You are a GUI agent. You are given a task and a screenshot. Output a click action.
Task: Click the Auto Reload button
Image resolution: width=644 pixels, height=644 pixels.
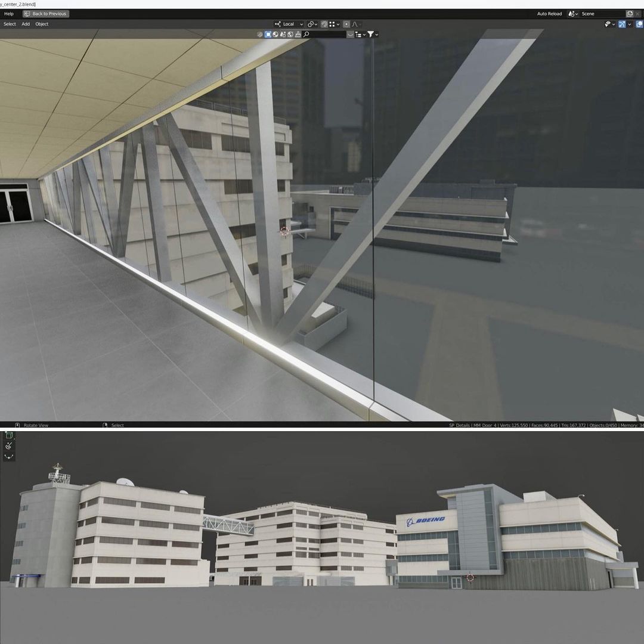pos(549,14)
